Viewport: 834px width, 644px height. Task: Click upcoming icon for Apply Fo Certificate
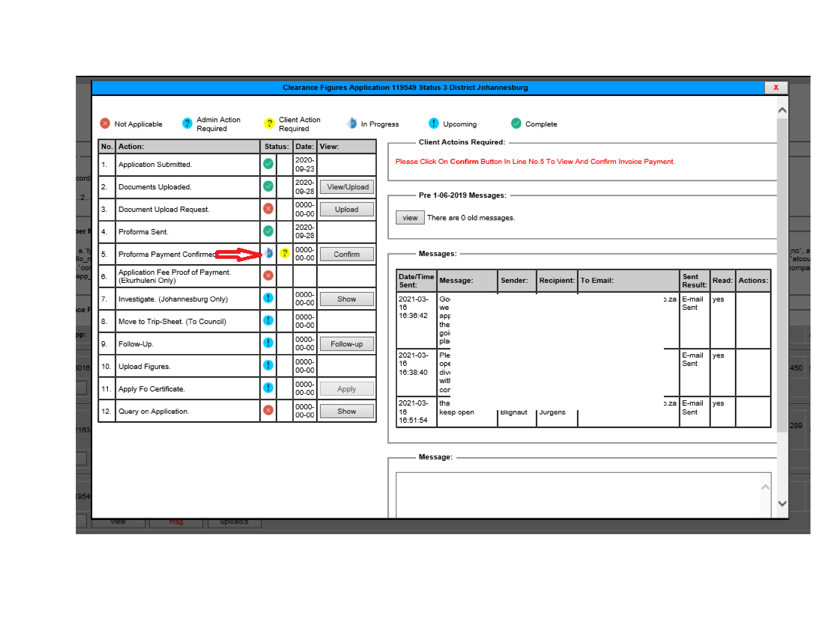coord(268,388)
